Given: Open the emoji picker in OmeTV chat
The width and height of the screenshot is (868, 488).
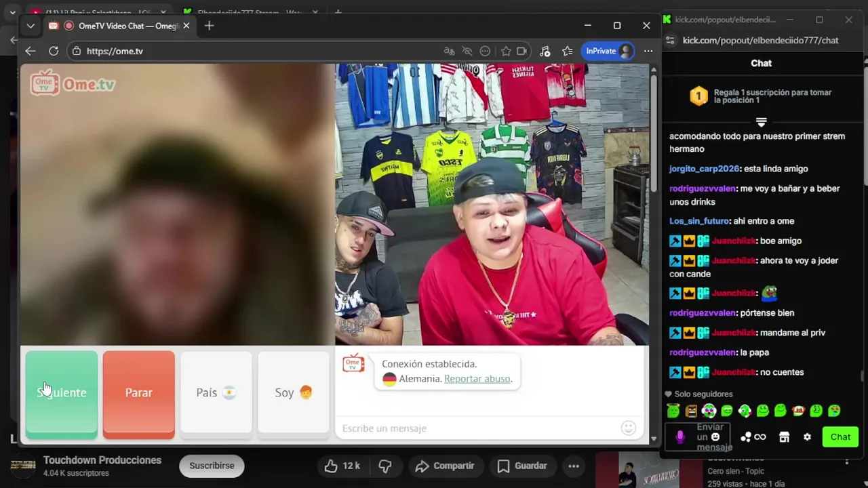Looking at the screenshot, I should point(629,428).
